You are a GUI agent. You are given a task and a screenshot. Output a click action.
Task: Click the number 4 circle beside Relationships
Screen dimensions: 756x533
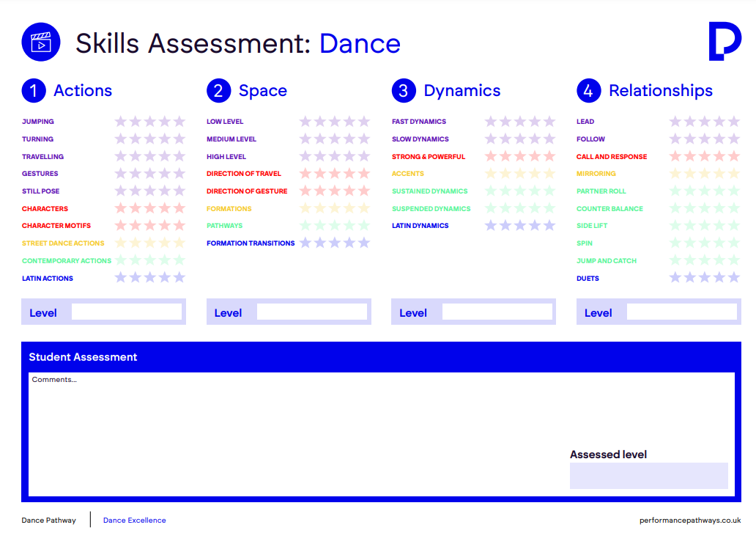pyautogui.click(x=589, y=91)
